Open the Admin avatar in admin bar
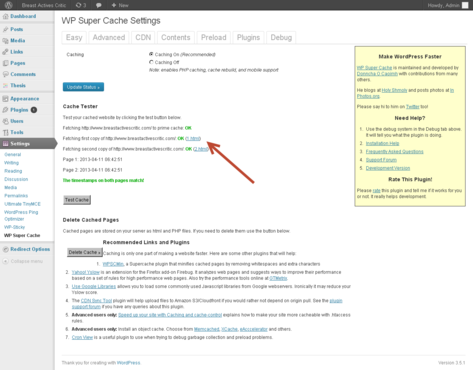The height and width of the screenshot is (370, 473). [x=465, y=5]
